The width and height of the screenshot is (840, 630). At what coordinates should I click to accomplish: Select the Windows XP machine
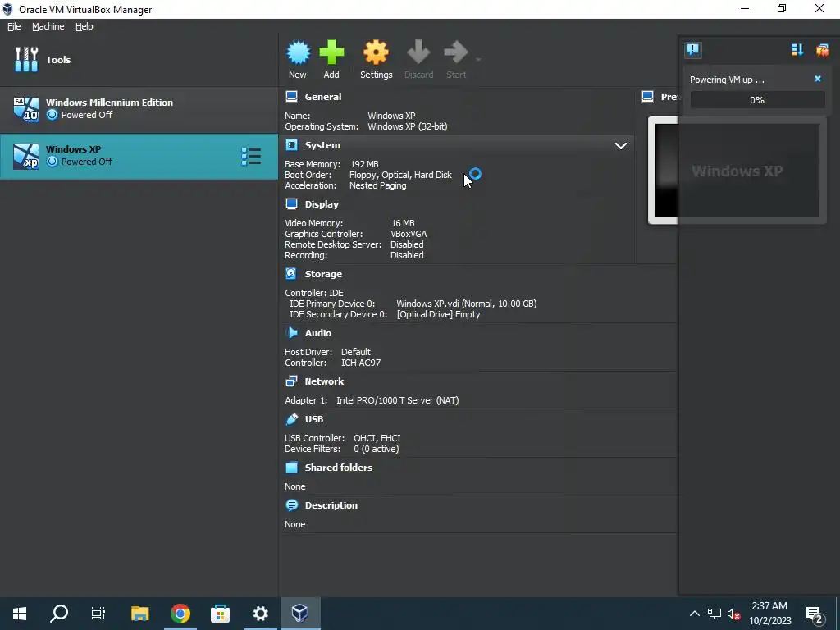click(x=139, y=156)
